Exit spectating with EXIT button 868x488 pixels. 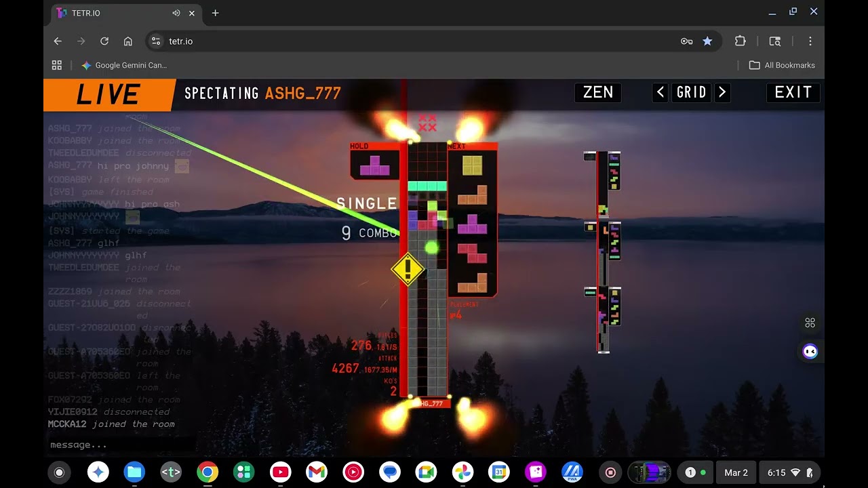pos(793,93)
